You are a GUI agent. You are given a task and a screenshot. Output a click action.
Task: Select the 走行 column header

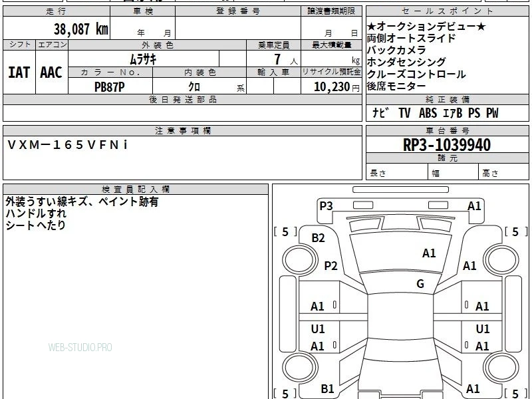(x=57, y=11)
